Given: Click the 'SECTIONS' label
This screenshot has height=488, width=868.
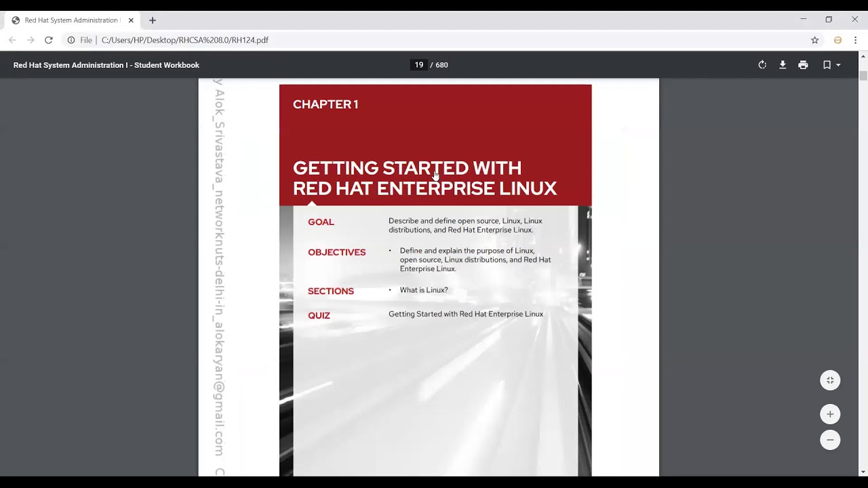Looking at the screenshot, I should (331, 291).
